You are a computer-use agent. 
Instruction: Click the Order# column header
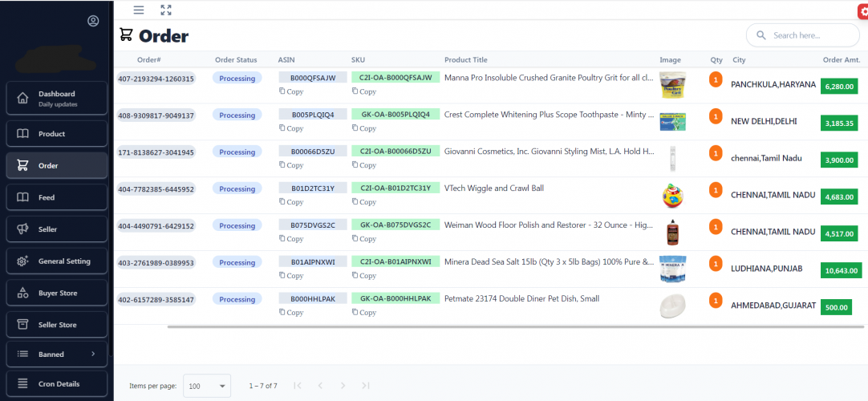pyautogui.click(x=149, y=59)
